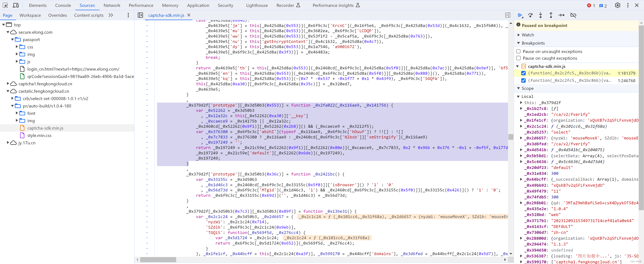644x264 pixels.
Task: Show more navigator tabs chevron
Action: coord(111,15)
